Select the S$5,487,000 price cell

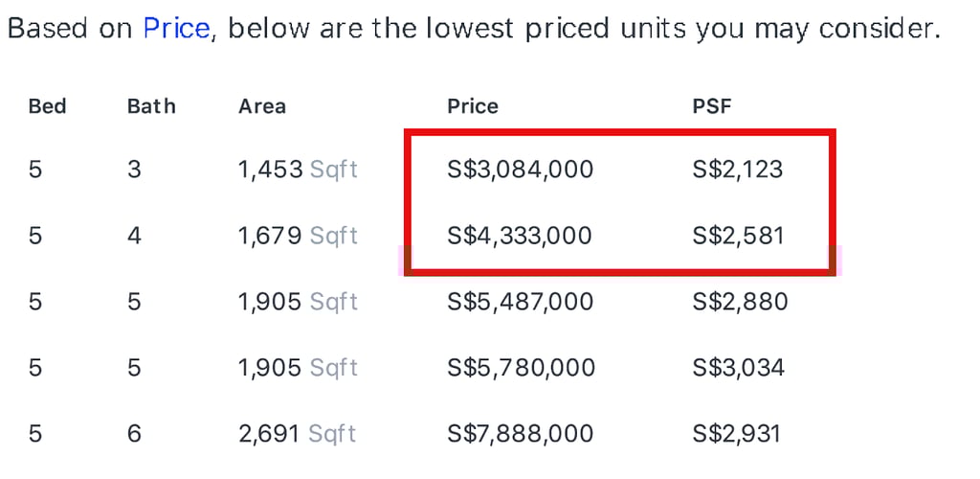pyautogui.click(x=520, y=303)
